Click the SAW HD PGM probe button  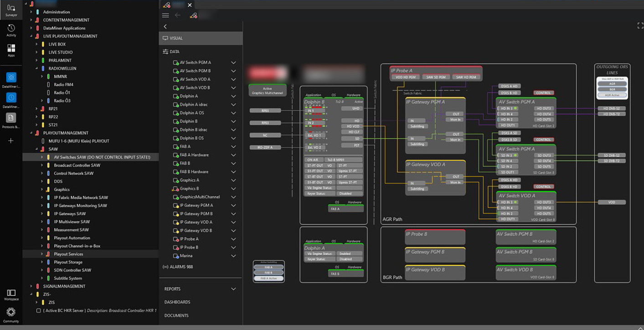[466, 77]
